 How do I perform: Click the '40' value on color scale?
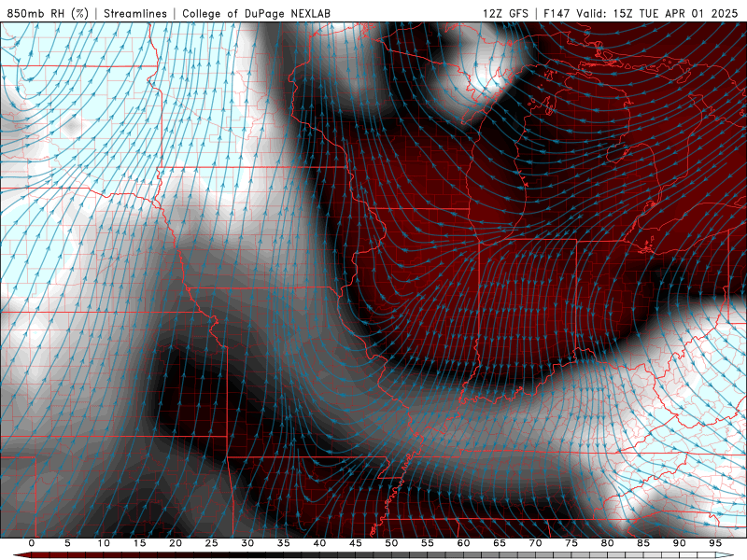click(319, 543)
